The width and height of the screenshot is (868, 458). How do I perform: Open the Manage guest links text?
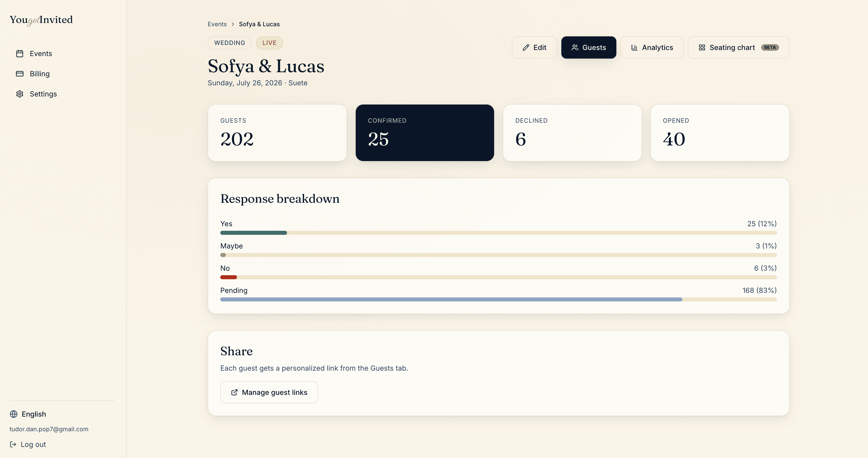click(x=274, y=392)
